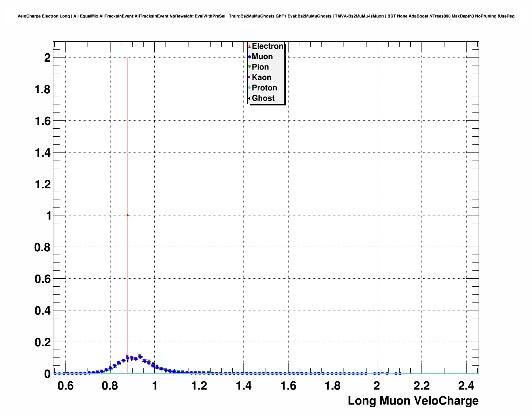Click the x-axis title Long Muon VeloCharge
The image size is (532, 415).
[x=413, y=401]
